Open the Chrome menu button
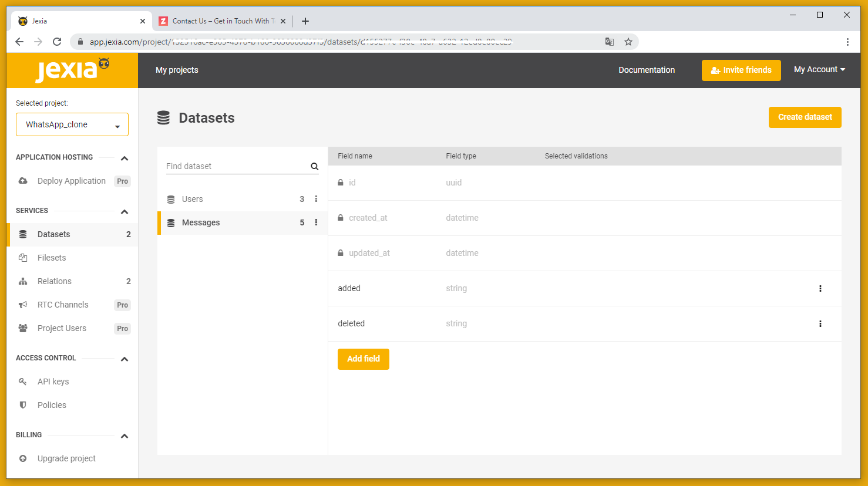 click(847, 42)
